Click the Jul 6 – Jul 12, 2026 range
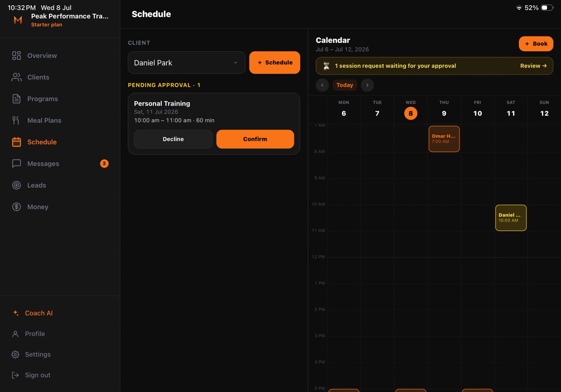This screenshot has width=561, height=392. 342,50
